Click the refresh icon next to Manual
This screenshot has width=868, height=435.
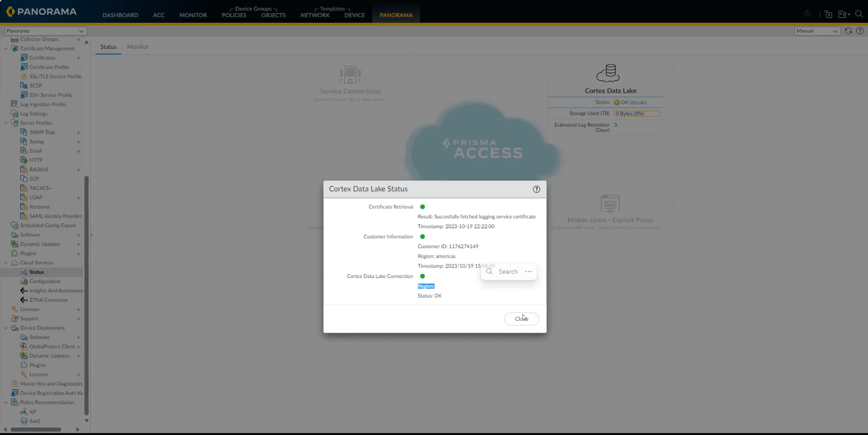pyautogui.click(x=848, y=31)
